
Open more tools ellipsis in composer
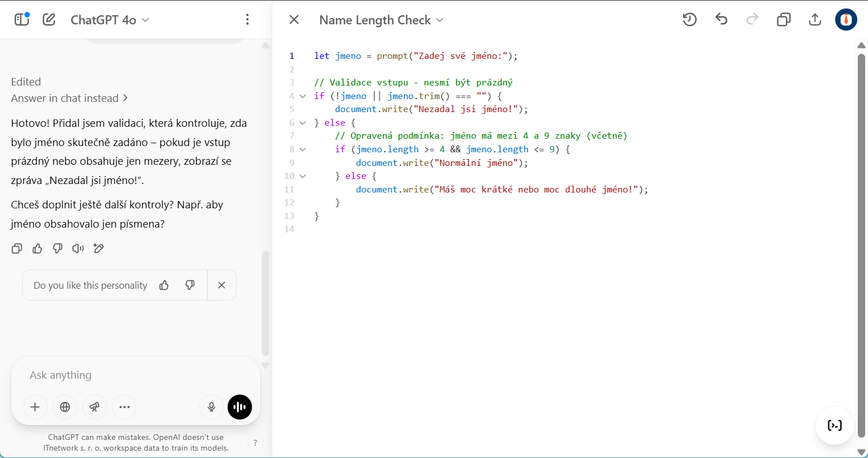pyautogui.click(x=124, y=406)
